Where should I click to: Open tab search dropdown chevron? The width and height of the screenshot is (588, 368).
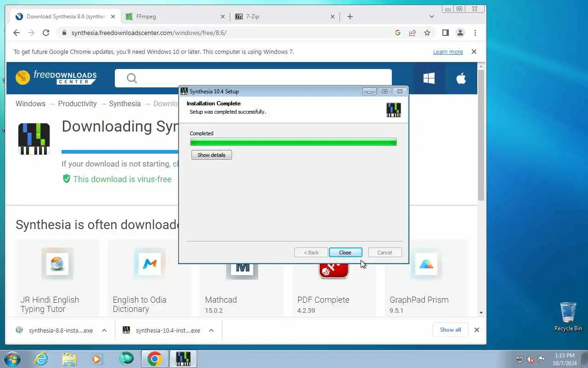point(431,17)
